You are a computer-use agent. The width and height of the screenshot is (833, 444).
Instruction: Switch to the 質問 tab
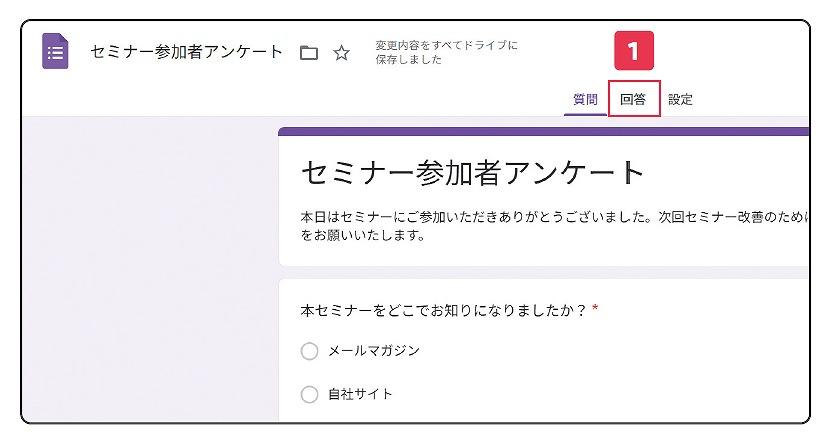point(585,99)
